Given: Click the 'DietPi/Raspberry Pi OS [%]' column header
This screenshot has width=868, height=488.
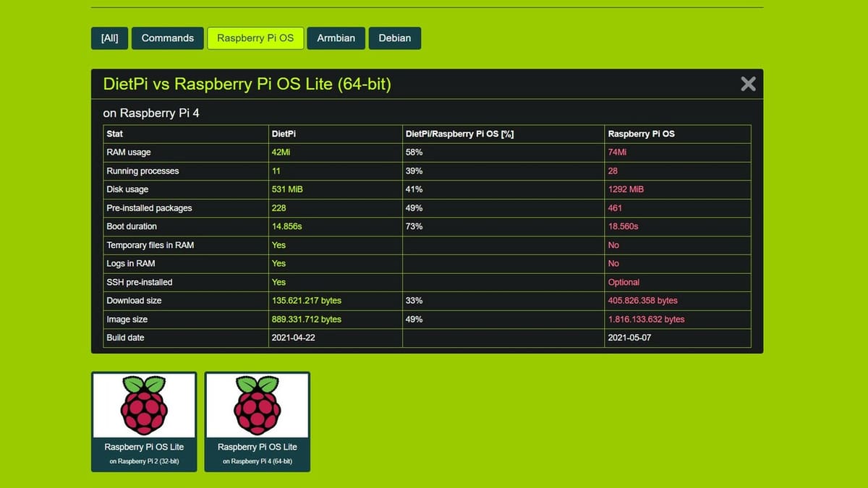Looking at the screenshot, I should pos(459,134).
